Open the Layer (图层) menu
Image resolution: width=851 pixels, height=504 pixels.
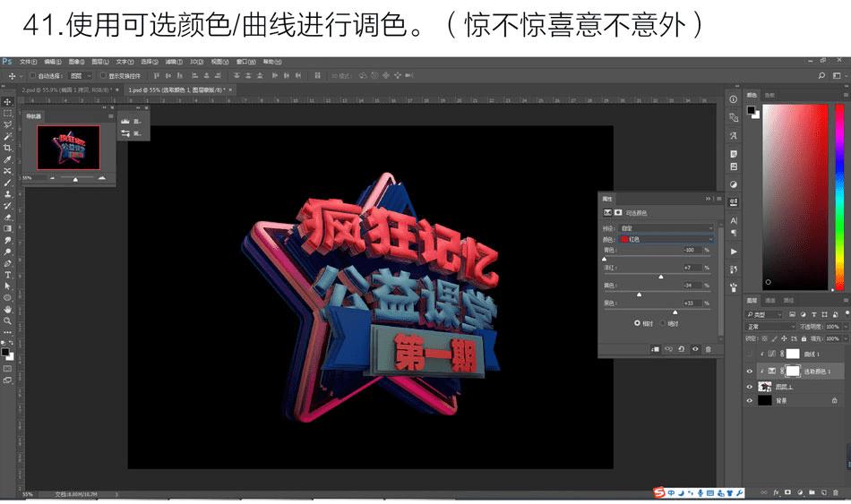coord(100,62)
